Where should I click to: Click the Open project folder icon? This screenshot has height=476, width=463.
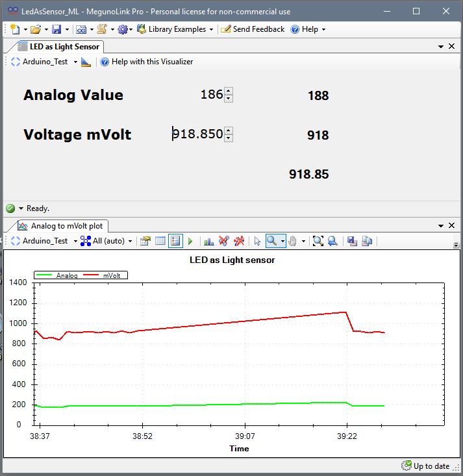pyautogui.click(x=36, y=29)
